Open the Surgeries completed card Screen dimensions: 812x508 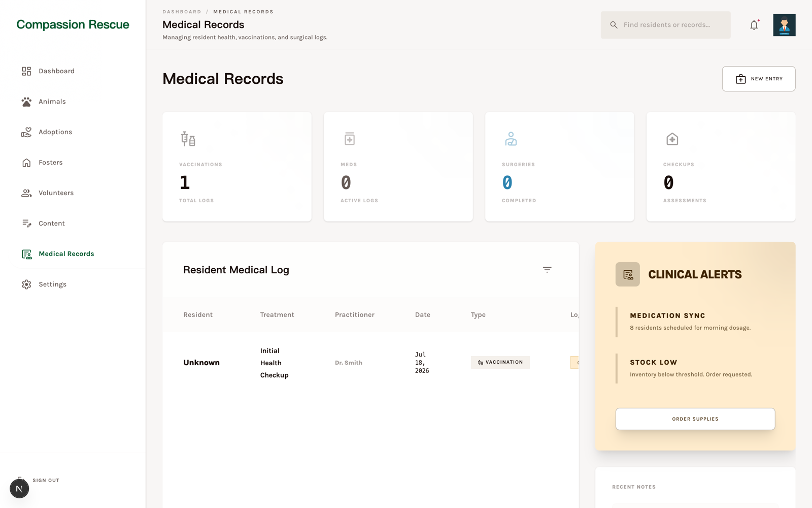click(560, 167)
